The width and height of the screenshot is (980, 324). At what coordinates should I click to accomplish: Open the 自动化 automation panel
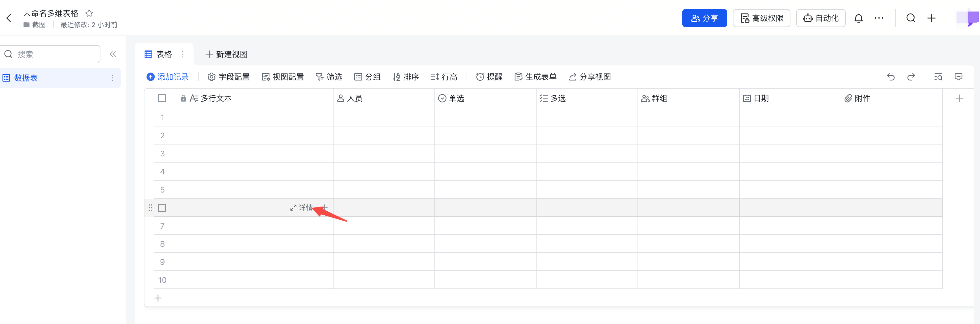[820, 17]
